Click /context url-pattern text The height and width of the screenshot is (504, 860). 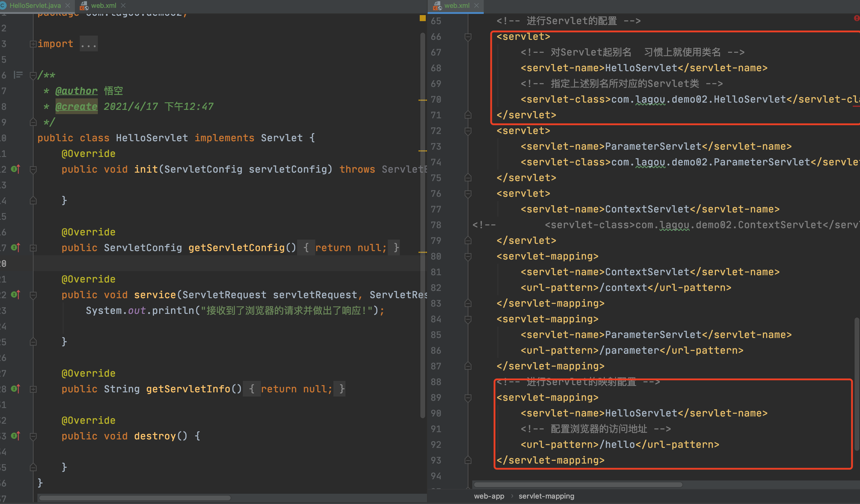coord(623,288)
